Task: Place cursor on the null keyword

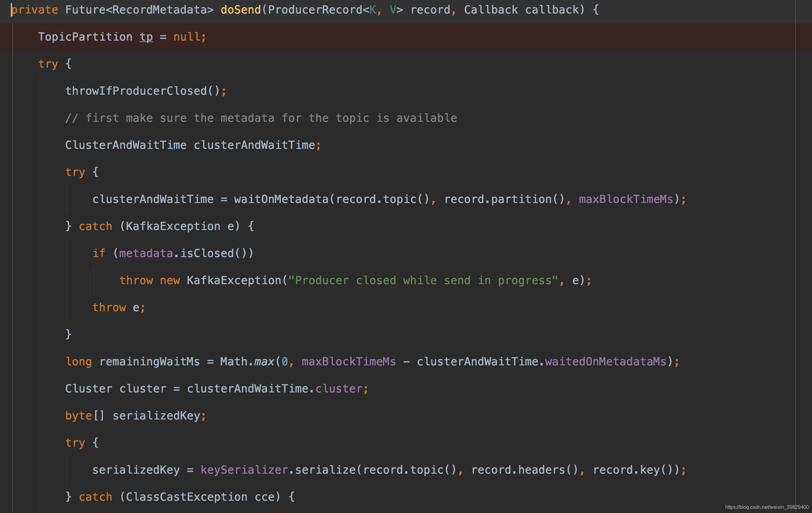Action: [x=186, y=37]
